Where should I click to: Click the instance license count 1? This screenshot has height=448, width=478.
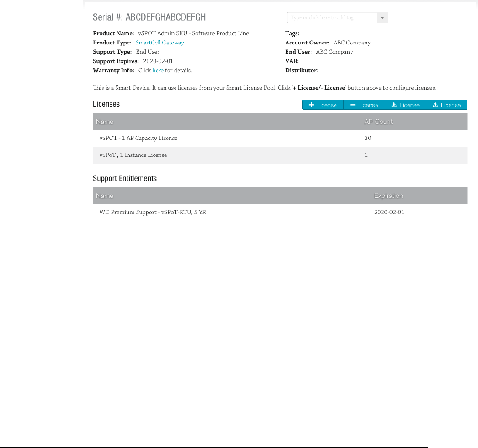(366, 155)
